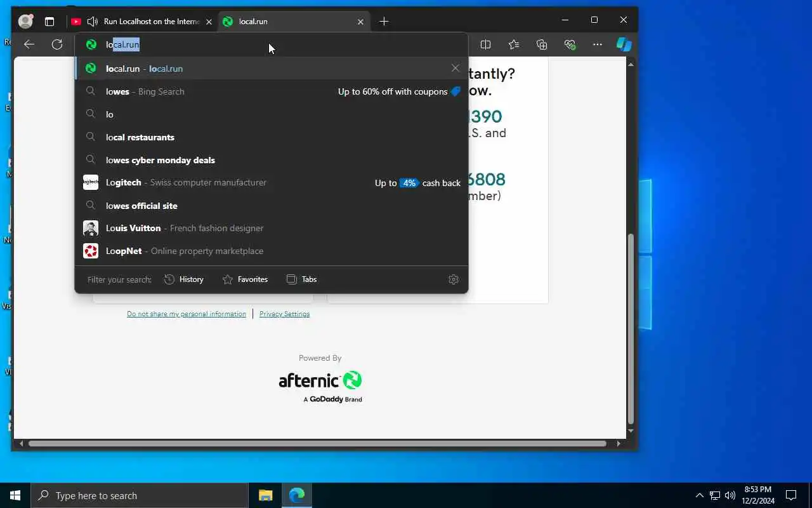
Task: Filter search by Tabs
Action: coord(301,279)
